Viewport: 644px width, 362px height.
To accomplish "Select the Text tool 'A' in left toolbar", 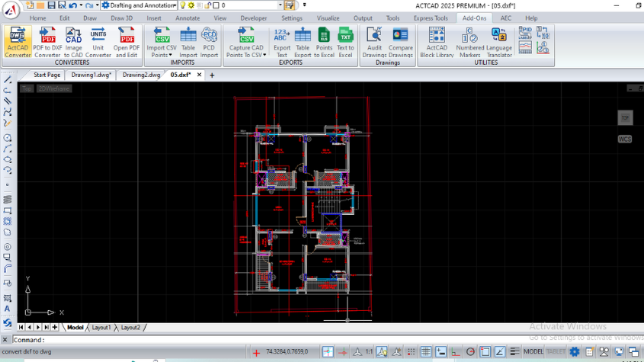I will (8, 309).
